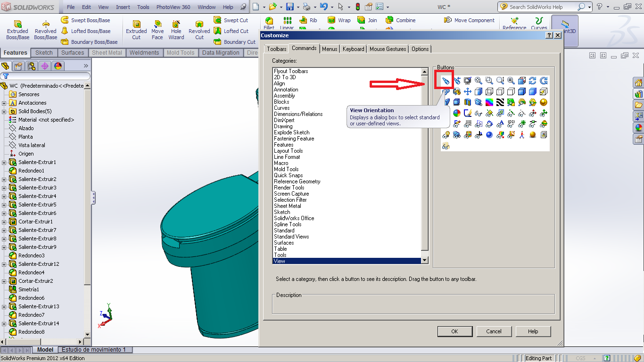Choose the View Lights bulb icon

click(446, 135)
